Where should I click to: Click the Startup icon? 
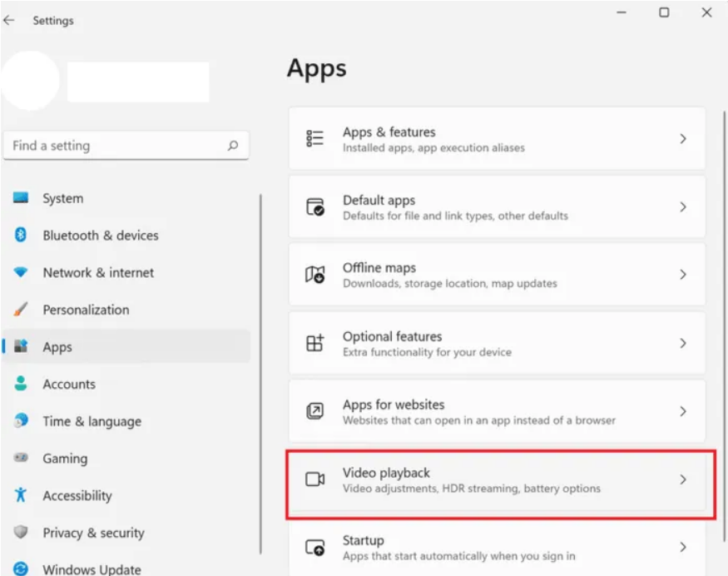(x=314, y=548)
